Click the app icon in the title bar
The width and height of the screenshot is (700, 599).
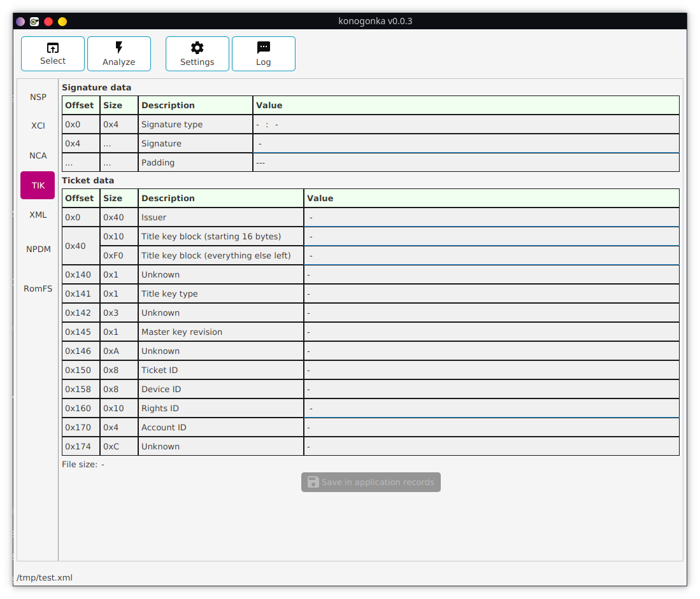point(34,22)
